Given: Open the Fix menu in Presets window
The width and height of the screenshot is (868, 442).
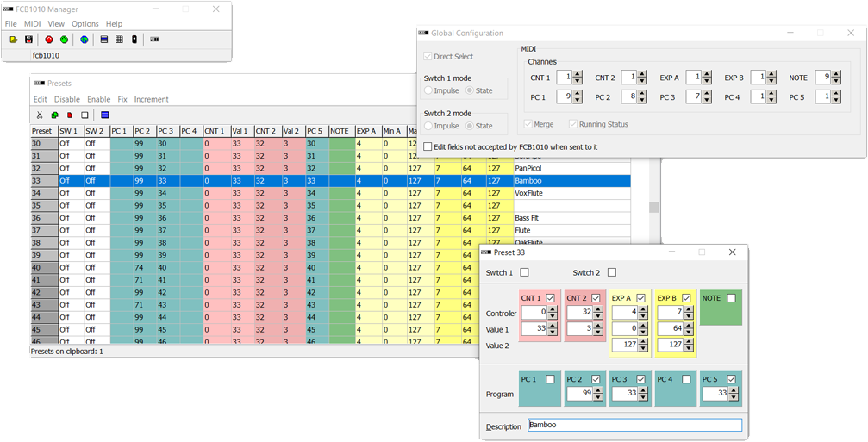Looking at the screenshot, I should tap(122, 100).
